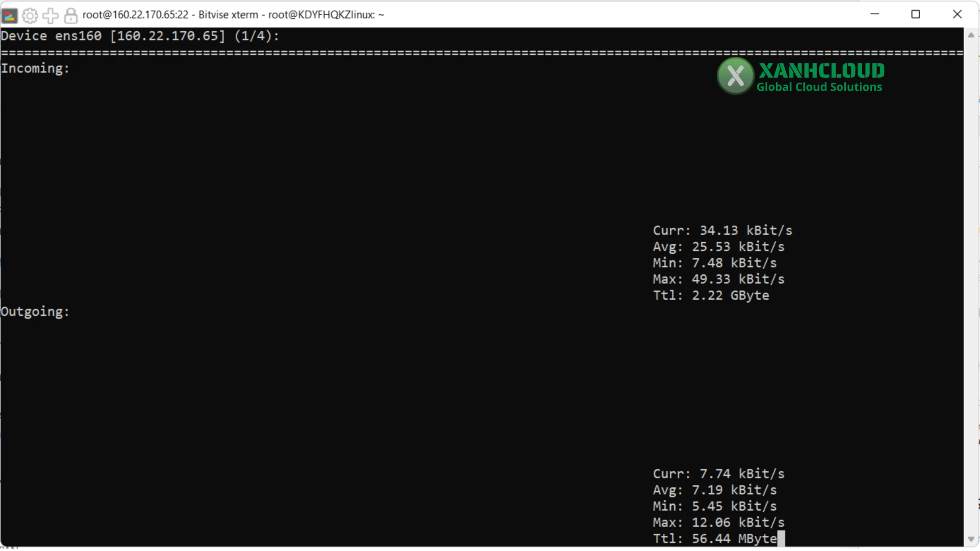Image resolution: width=980 pixels, height=551 pixels.
Task: Close the Bitvise xterm window
Action: point(957,15)
